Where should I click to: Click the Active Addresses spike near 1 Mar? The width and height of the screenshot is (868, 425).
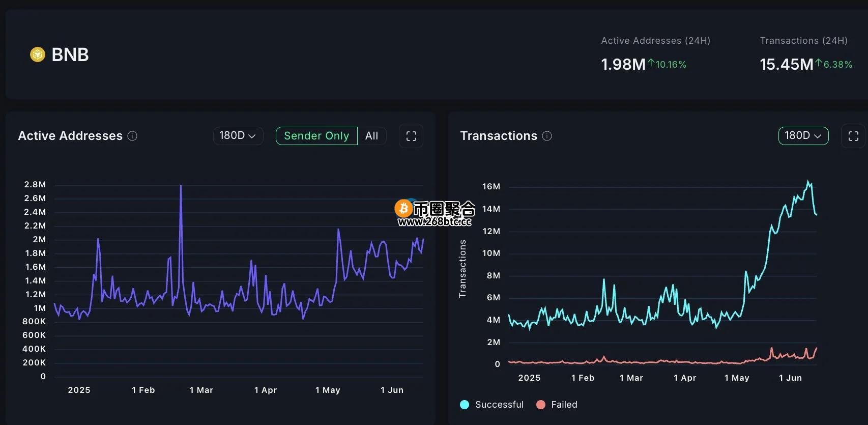[x=181, y=186]
